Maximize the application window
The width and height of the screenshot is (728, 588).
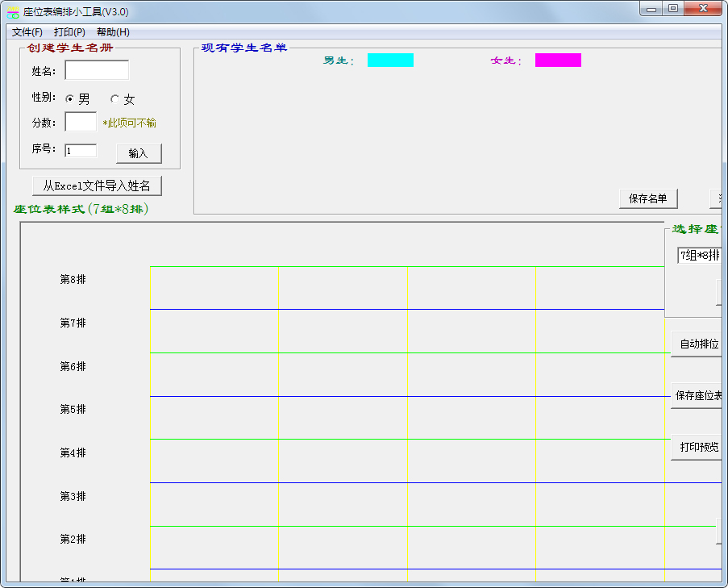pyautogui.click(x=672, y=9)
